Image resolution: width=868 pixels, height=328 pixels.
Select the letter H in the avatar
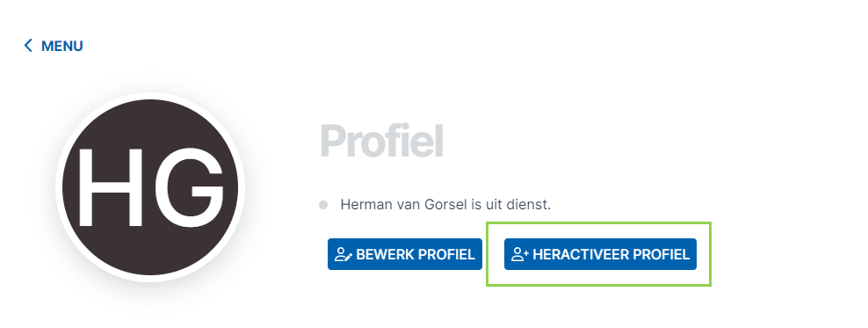coord(111,188)
